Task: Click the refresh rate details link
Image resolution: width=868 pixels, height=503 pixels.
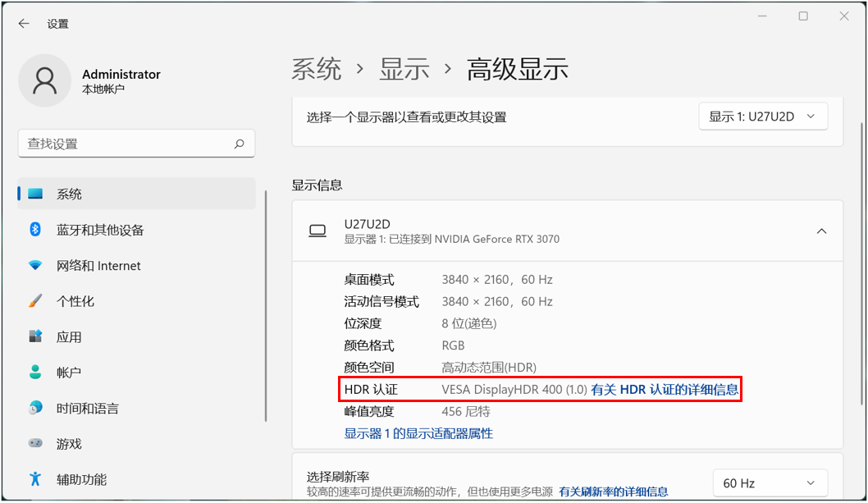Action: click(x=613, y=492)
